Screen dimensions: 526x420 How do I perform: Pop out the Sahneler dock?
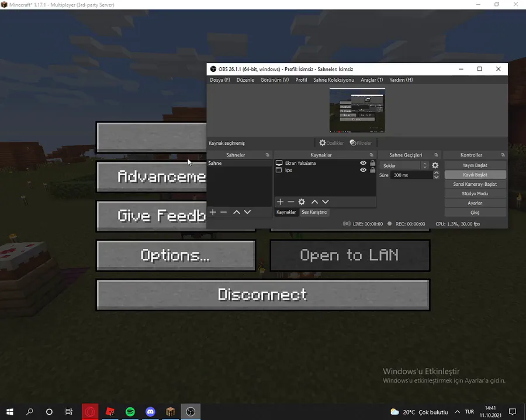pyautogui.click(x=267, y=155)
